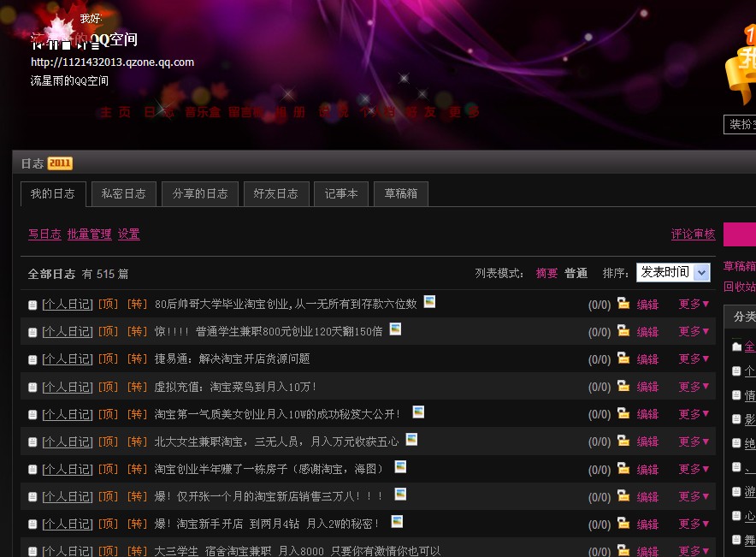
Task: Open entry 捷易通：解决淘宝开店货源问题
Action: tap(232, 358)
